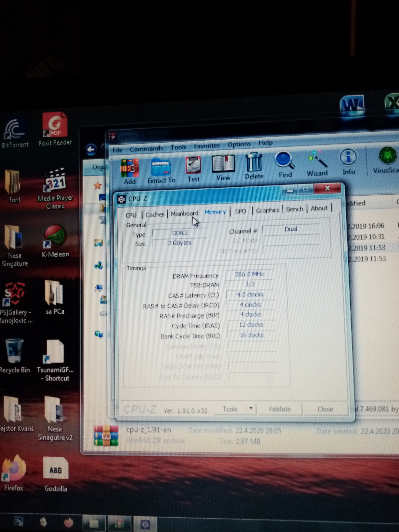399x532 pixels.
Task: Click the Type field showing DDR2
Action: [179, 233]
